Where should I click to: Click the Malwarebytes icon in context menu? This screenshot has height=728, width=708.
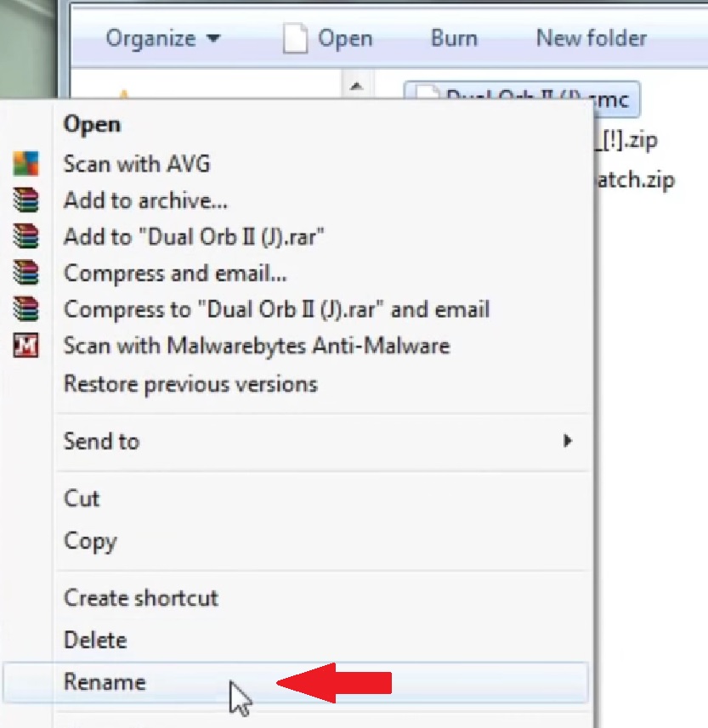click(25, 347)
